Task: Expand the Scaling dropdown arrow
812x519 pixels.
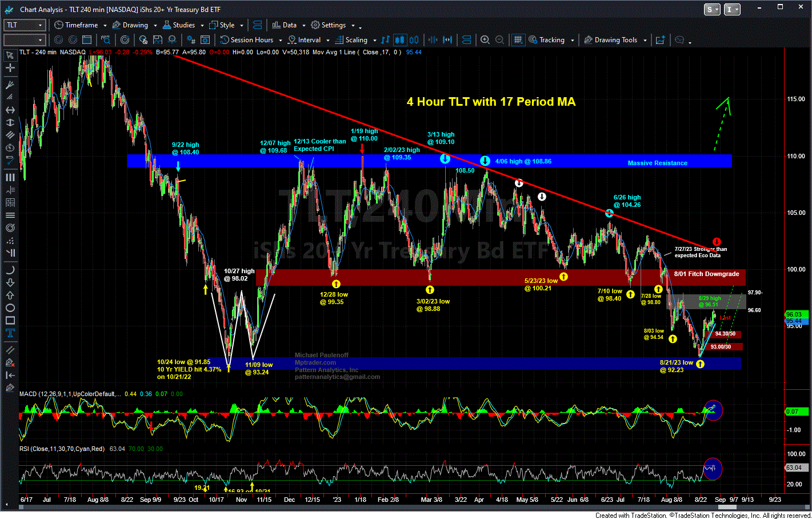Action: pyautogui.click(x=374, y=41)
